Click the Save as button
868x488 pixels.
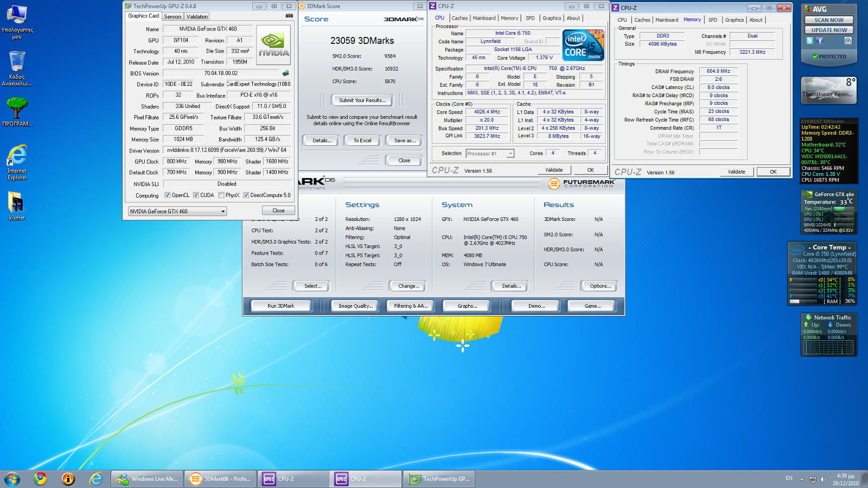pos(405,140)
